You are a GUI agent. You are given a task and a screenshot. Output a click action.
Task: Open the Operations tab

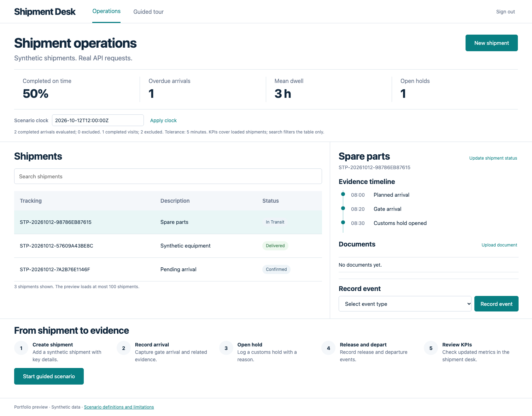pyautogui.click(x=106, y=11)
